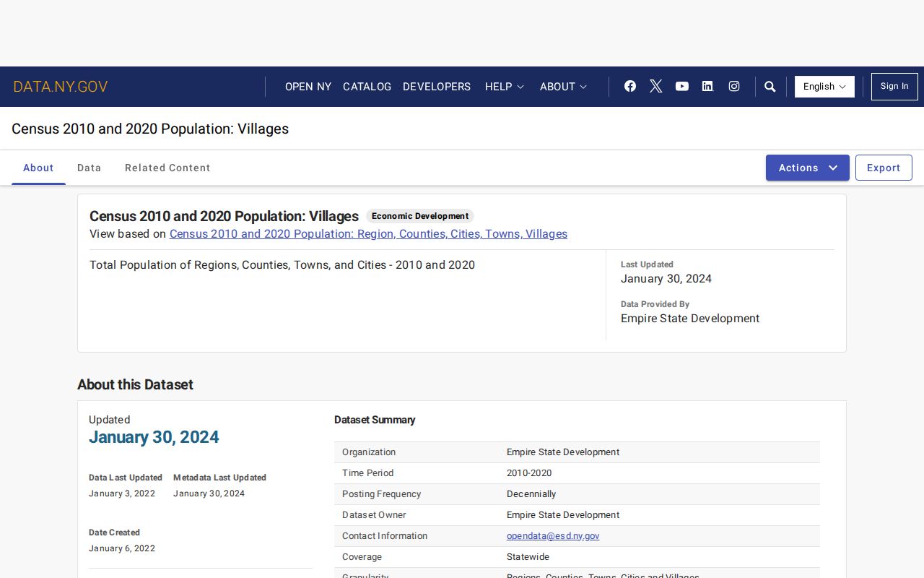Screen dimensions: 924x578
Task: Click the opendata@esd.ny.gov email link
Action: click(x=553, y=536)
